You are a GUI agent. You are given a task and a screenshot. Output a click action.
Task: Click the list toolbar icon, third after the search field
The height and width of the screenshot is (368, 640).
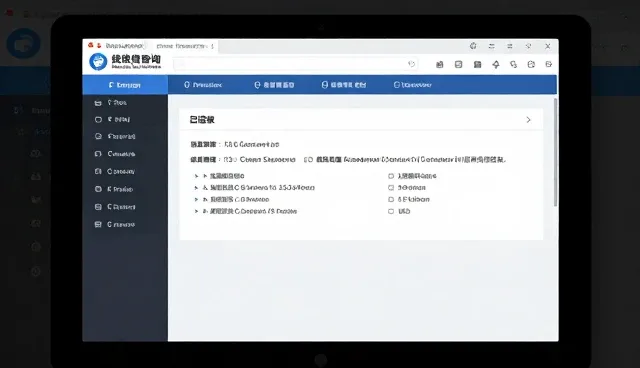pos(477,64)
